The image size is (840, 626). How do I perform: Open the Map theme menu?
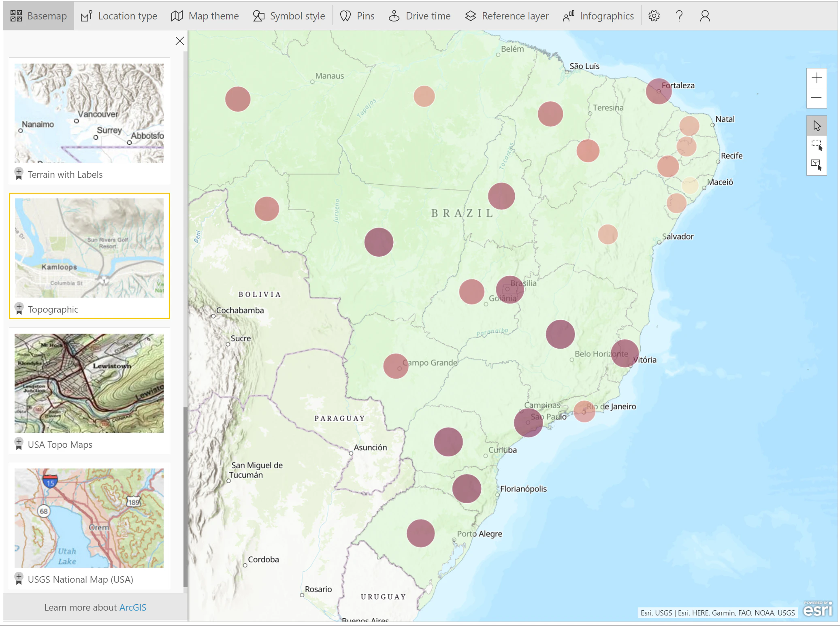(205, 16)
